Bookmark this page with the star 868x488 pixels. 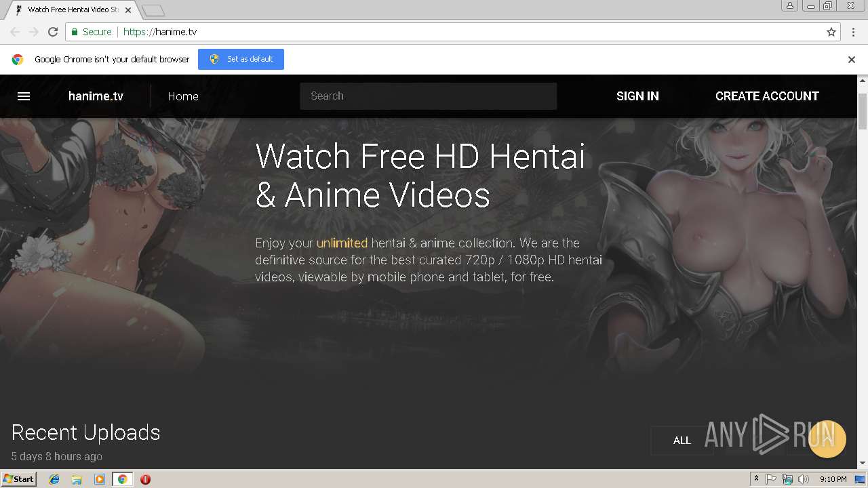tap(831, 32)
